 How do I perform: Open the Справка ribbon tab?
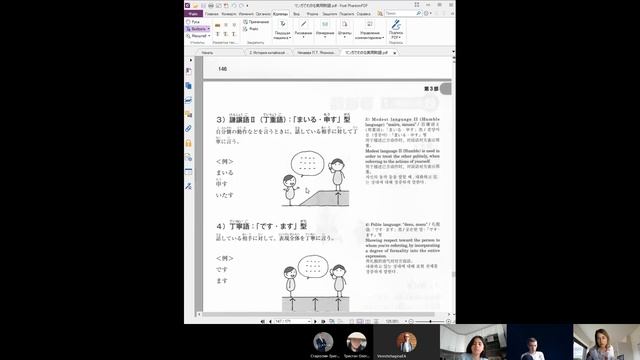point(363,14)
